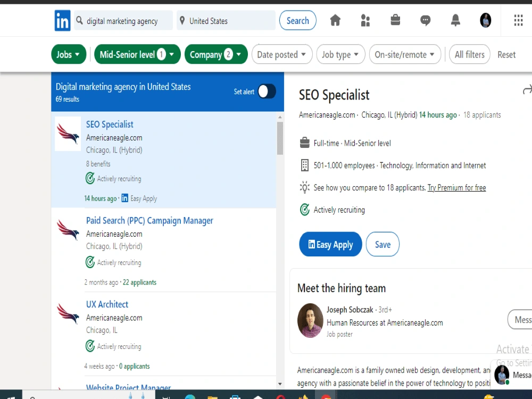Viewport: 532px width, 399px height.
Task: Open My Network people icon
Action: [365, 20]
